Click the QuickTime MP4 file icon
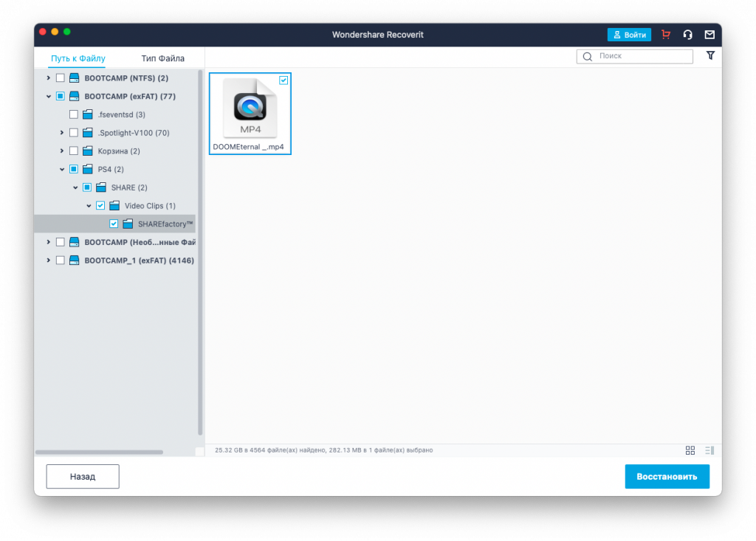 tap(250, 108)
